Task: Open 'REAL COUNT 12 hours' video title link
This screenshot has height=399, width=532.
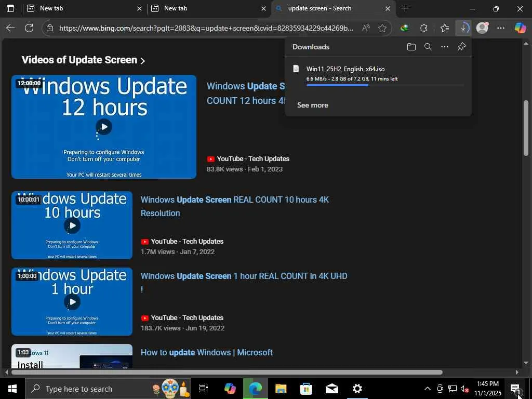Action: tap(246, 94)
